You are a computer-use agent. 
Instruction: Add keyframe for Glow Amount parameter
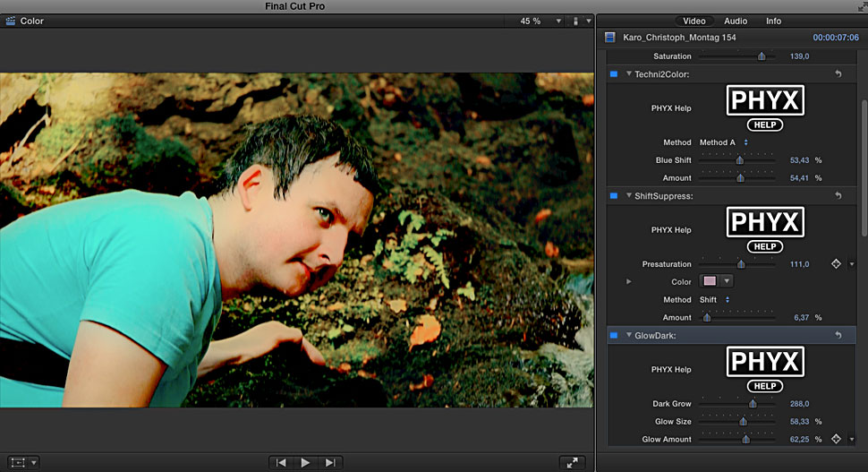[836, 439]
